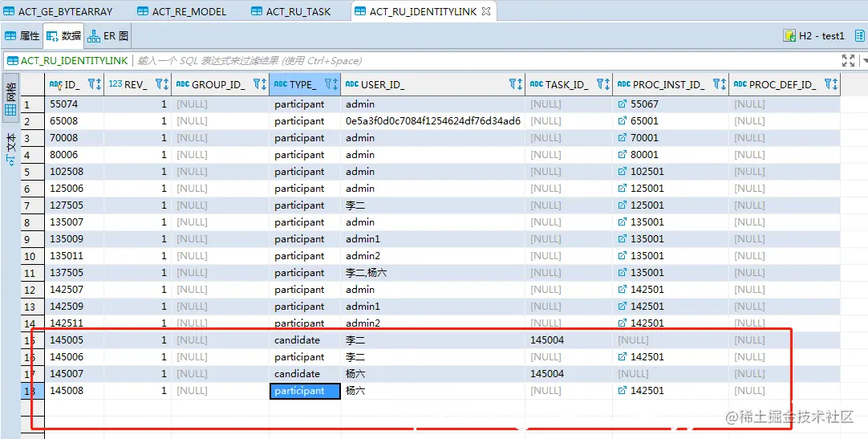
Task: Open the 数据 data sub-tab
Action: [x=63, y=36]
